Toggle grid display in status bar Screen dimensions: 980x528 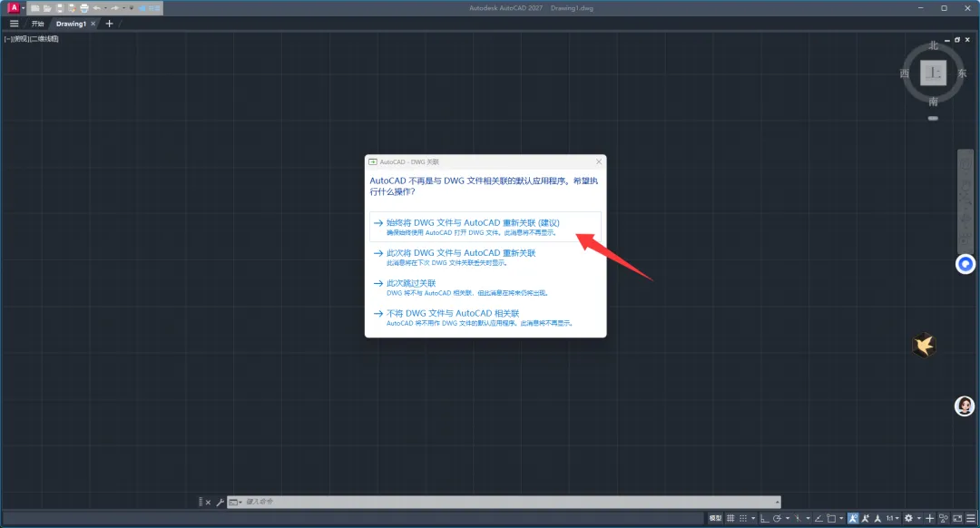(730, 518)
